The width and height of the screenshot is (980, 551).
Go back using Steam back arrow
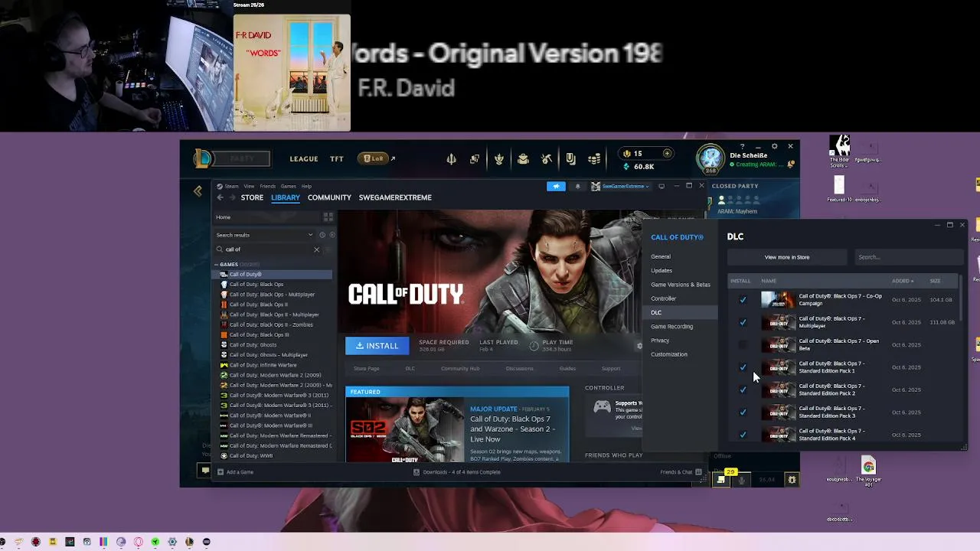[x=220, y=197]
